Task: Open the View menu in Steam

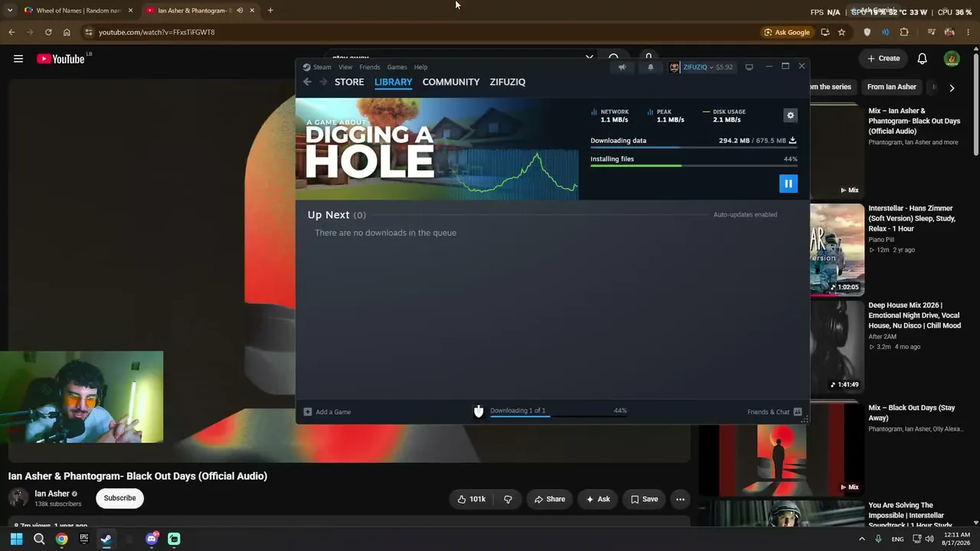Action: tap(345, 67)
